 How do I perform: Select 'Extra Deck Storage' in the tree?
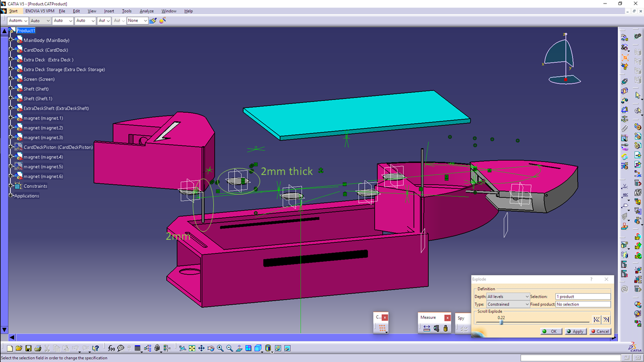coord(64,69)
